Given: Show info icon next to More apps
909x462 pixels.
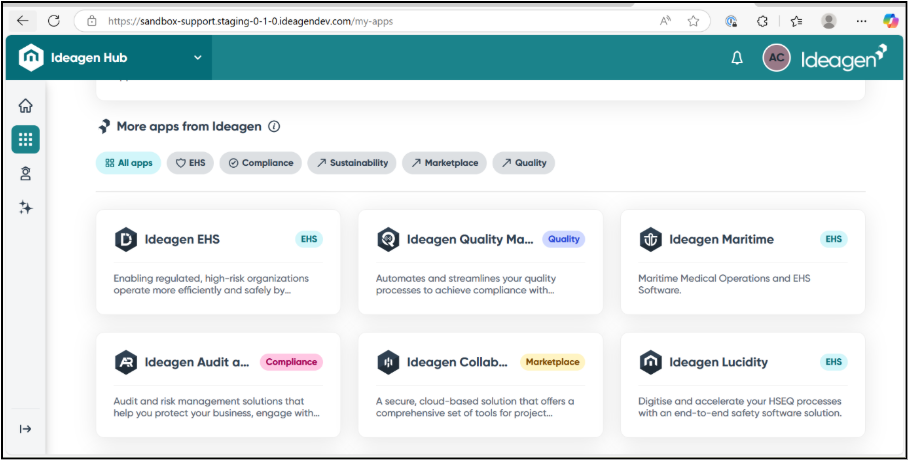Looking at the screenshot, I should [x=274, y=126].
